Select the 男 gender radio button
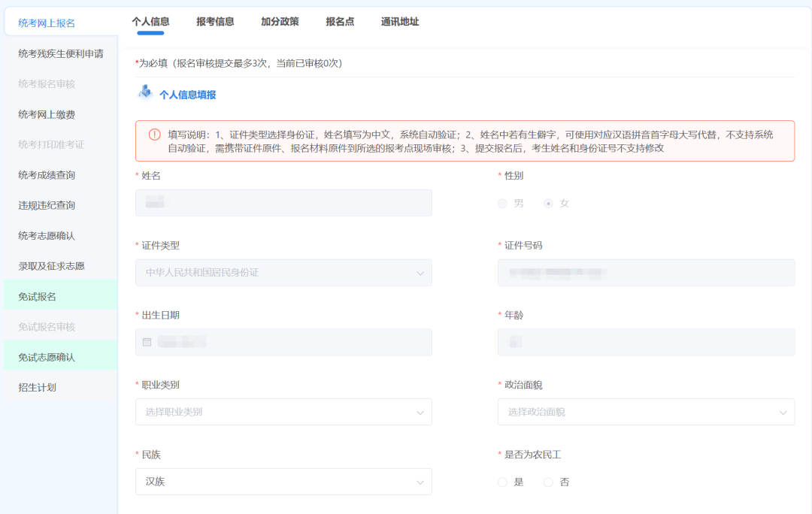This screenshot has height=514, width=812. click(x=502, y=204)
